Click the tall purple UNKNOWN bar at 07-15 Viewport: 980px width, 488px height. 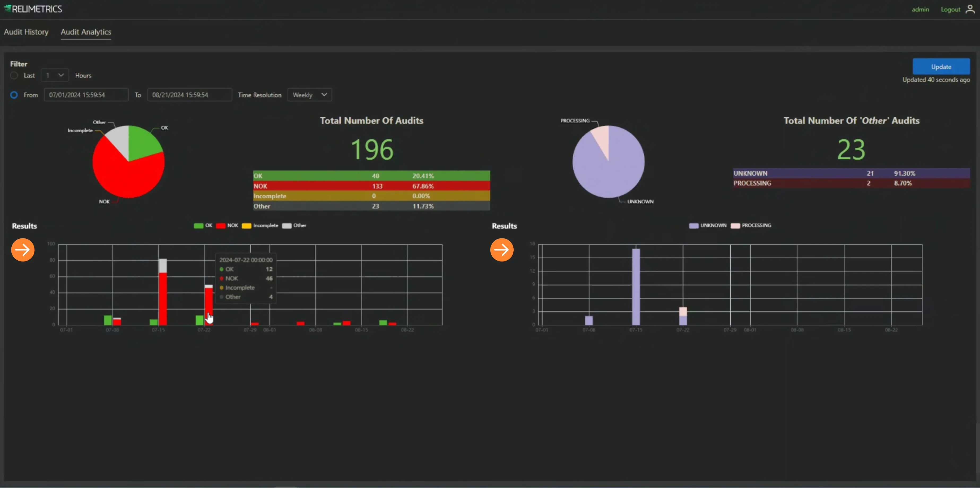pyautogui.click(x=636, y=287)
